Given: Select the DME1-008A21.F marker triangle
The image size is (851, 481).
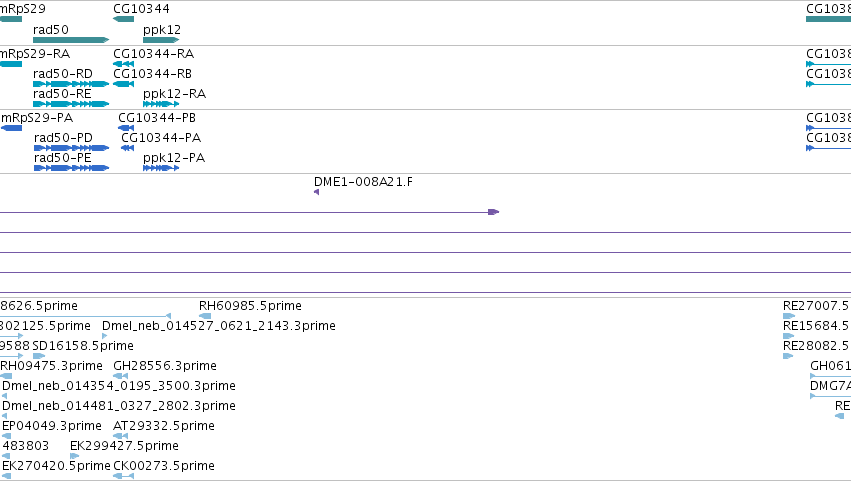Looking at the screenshot, I should [316, 192].
